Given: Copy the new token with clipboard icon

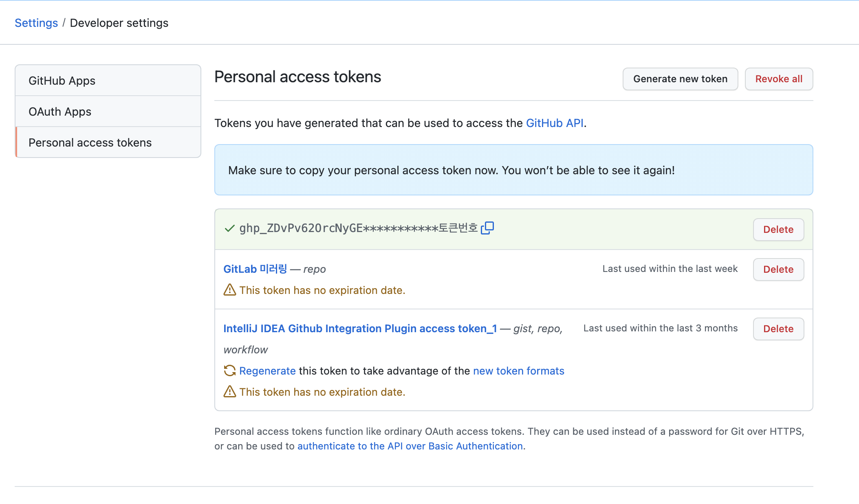Looking at the screenshot, I should pyautogui.click(x=487, y=228).
